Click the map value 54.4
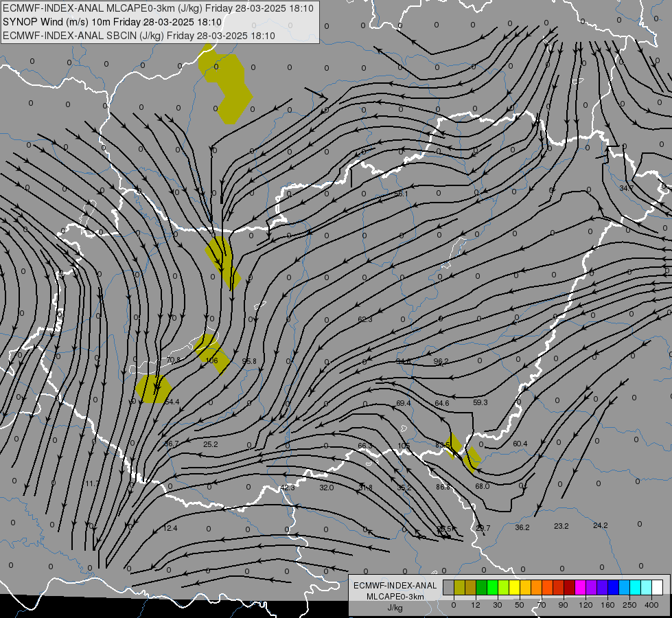The width and height of the screenshot is (672, 618). [172, 402]
